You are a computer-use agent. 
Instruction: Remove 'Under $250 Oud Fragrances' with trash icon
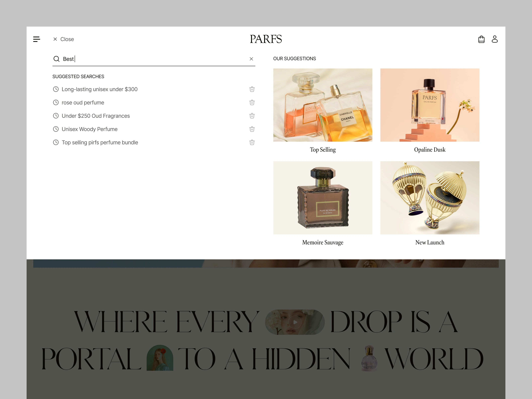coord(252,116)
